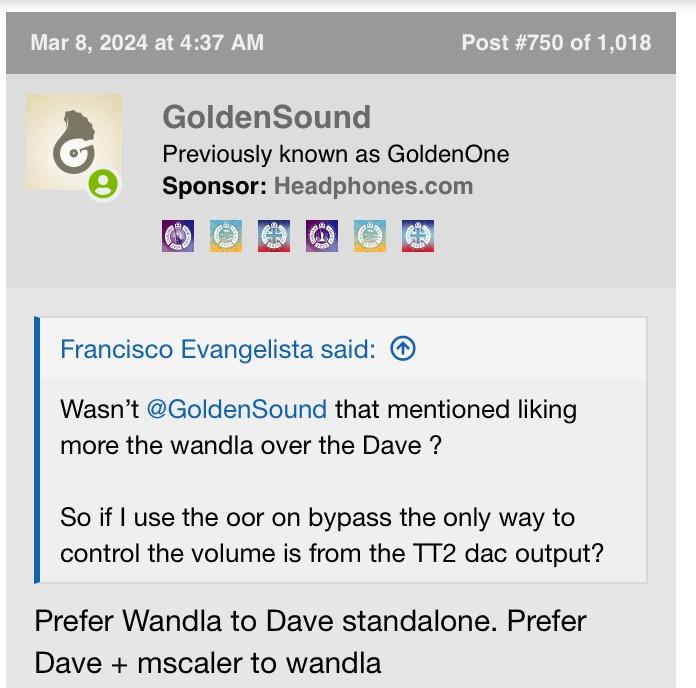Click 'Francisco Evangelista said:' quote header
Viewport: 696px width, 688px height.
coord(218,349)
